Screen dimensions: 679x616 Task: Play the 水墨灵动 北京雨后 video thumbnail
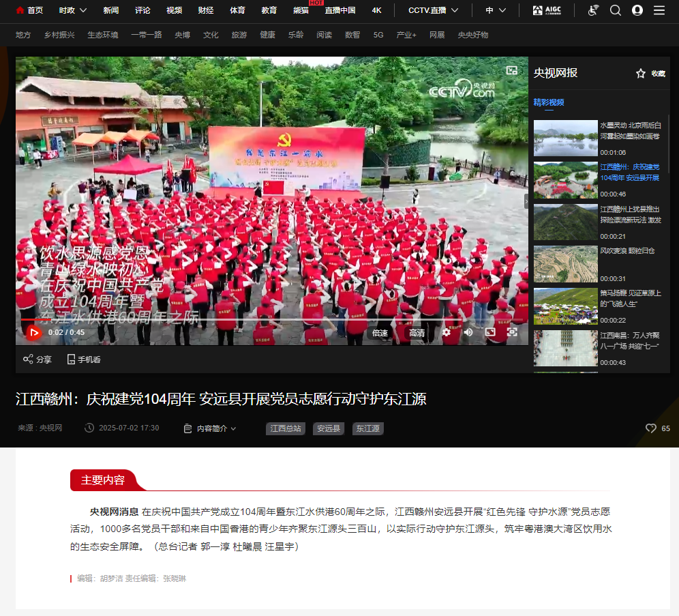pos(566,138)
